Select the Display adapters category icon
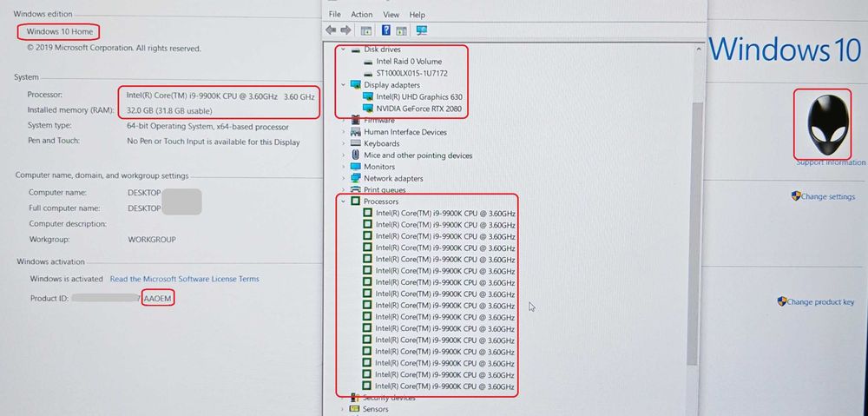This screenshot has height=416, width=868. [x=355, y=85]
